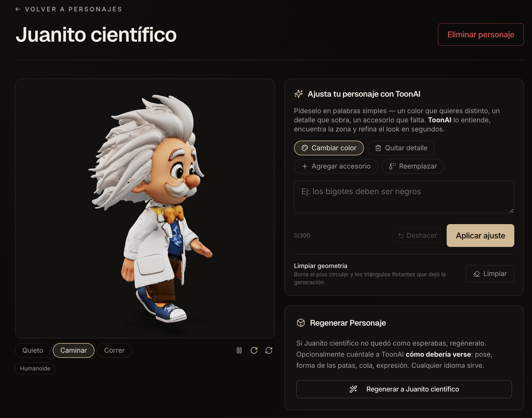
Task: Switch animation to Quieto
Action: point(33,350)
